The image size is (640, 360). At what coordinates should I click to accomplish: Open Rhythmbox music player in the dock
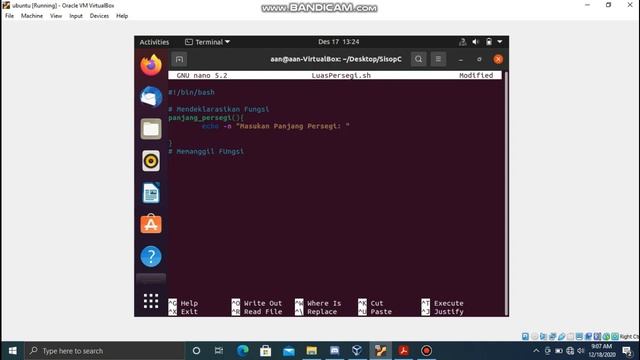click(x=151, y=161)
